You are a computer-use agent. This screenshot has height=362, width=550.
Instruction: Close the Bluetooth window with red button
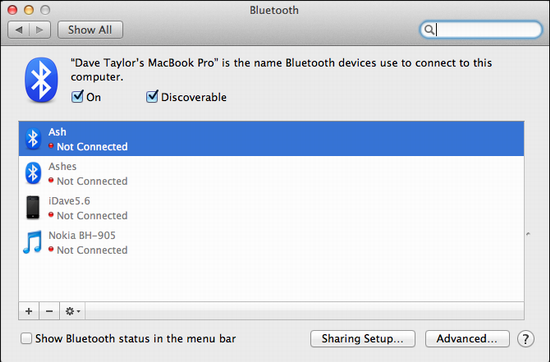pyautogui.click(x=13, y=10)
